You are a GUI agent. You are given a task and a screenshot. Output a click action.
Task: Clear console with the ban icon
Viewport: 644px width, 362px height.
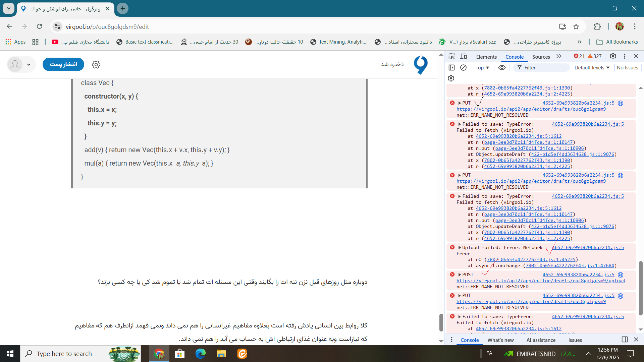pyautogui.click(x=463, y=68)
